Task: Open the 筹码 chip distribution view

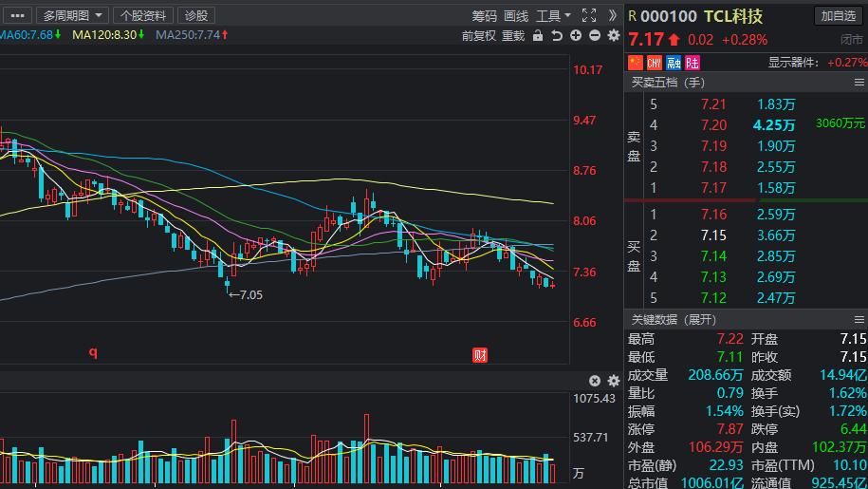Action: pos(485,16)
